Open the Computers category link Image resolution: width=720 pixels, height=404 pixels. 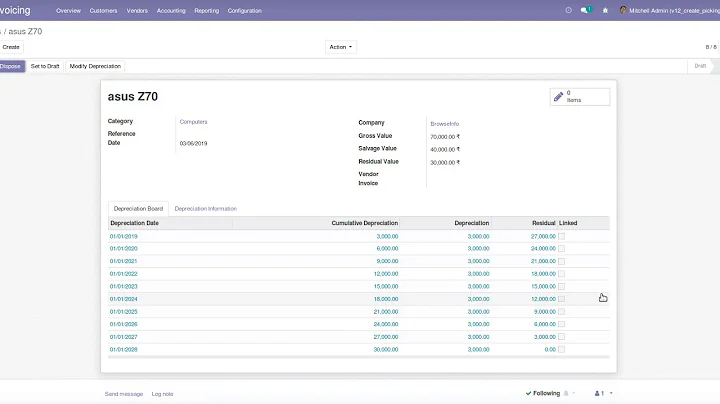(193, 122)
